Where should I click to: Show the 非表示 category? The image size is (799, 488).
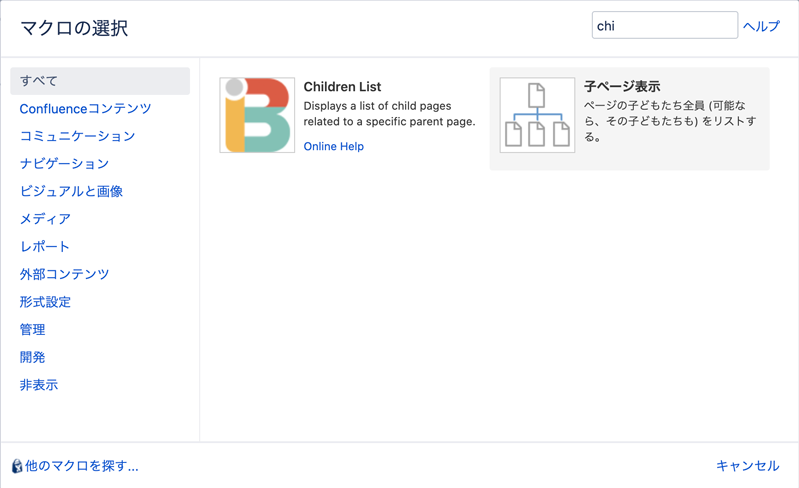(x=39, y=385)
